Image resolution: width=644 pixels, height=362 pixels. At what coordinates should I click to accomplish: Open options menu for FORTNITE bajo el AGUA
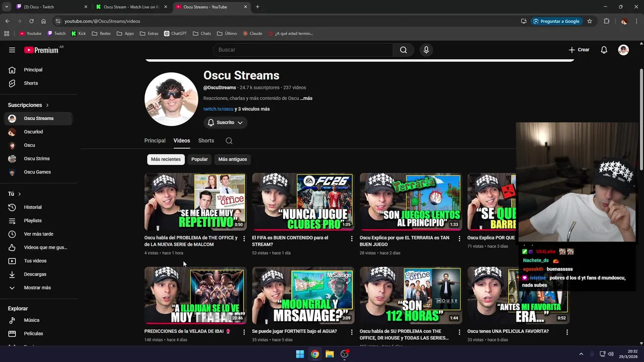tap(352, 332)
